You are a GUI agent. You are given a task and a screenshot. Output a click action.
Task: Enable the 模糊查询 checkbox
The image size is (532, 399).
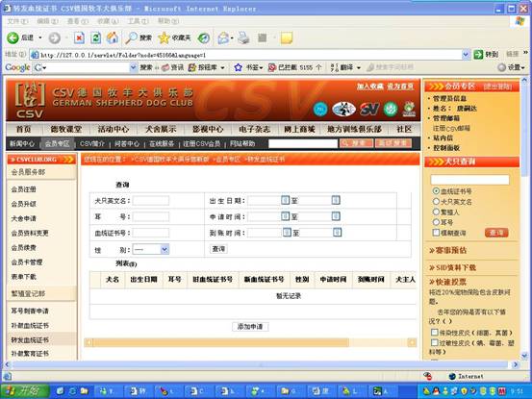pyautogui.click(x=437, y=233)
